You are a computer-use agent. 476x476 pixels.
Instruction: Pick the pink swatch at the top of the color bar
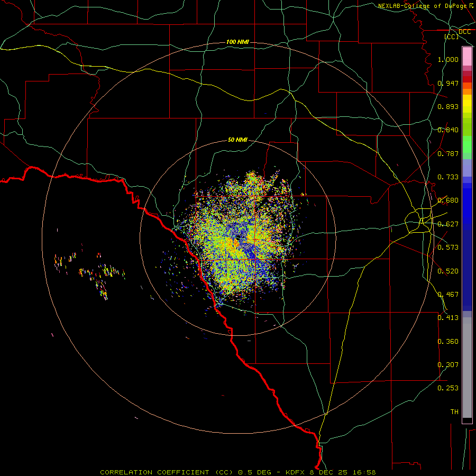point(467,57)
